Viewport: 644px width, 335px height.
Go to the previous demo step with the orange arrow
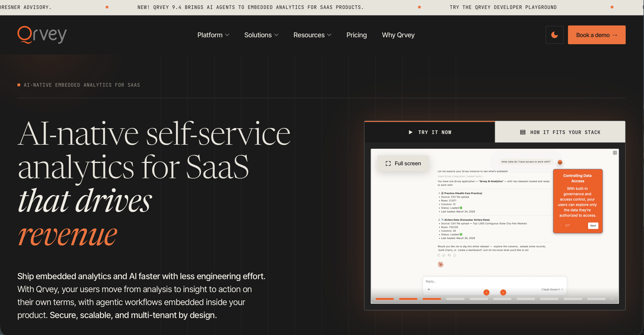point(487,292)
